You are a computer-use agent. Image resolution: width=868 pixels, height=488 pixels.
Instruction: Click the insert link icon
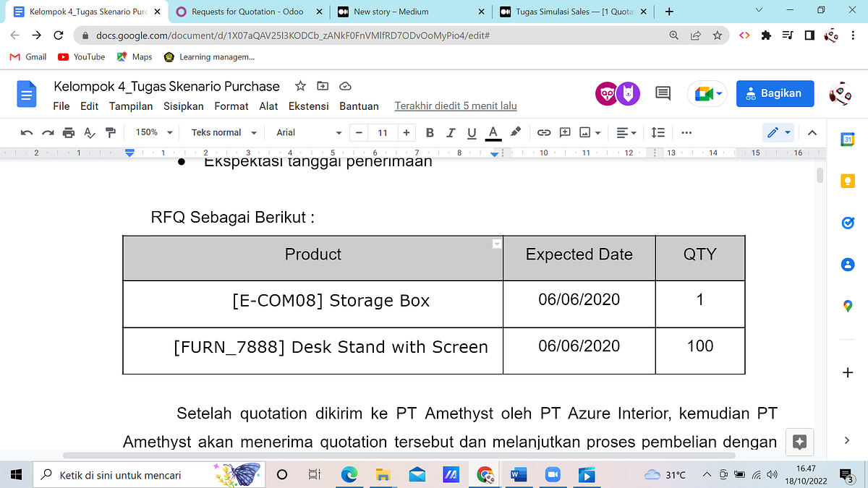point(543,132)
